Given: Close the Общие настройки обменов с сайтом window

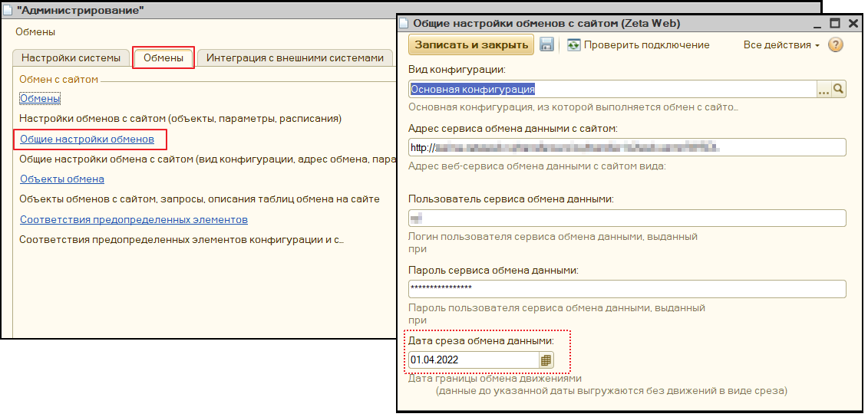Looking at the screenshot, I should click(x=853, y=23).
